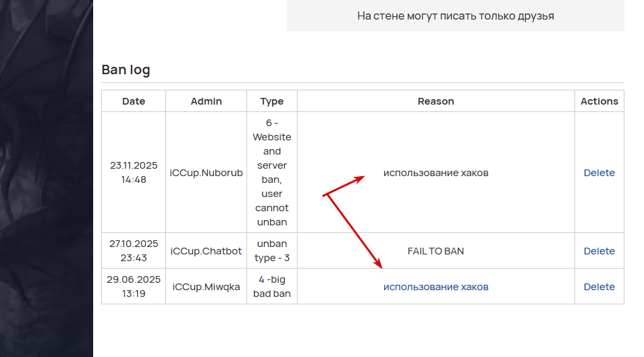Click the Ban log heading

coord(126,70)
